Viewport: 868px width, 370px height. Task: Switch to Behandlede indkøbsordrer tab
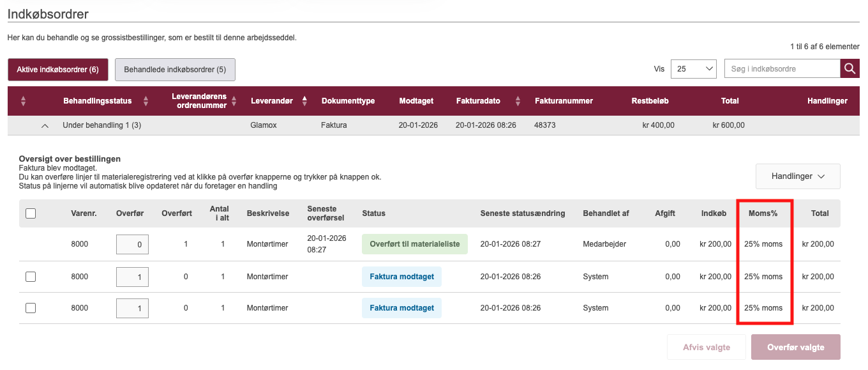point(175,70)
